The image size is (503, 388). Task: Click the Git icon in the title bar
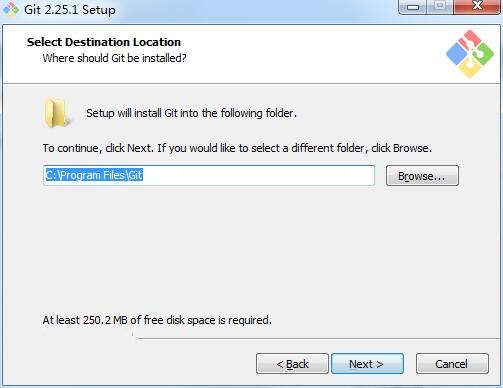(11, 9)
